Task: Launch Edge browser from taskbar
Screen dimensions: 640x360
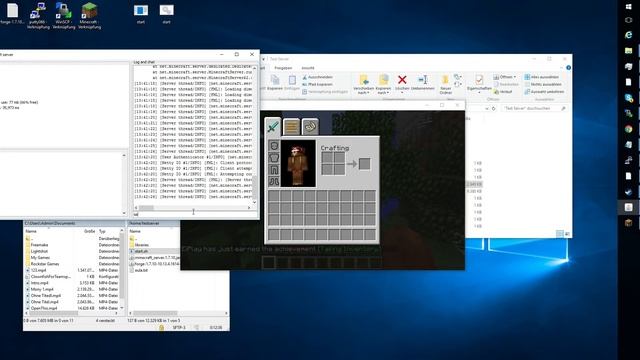Action: pyautogui.click(x=629, y=35)
